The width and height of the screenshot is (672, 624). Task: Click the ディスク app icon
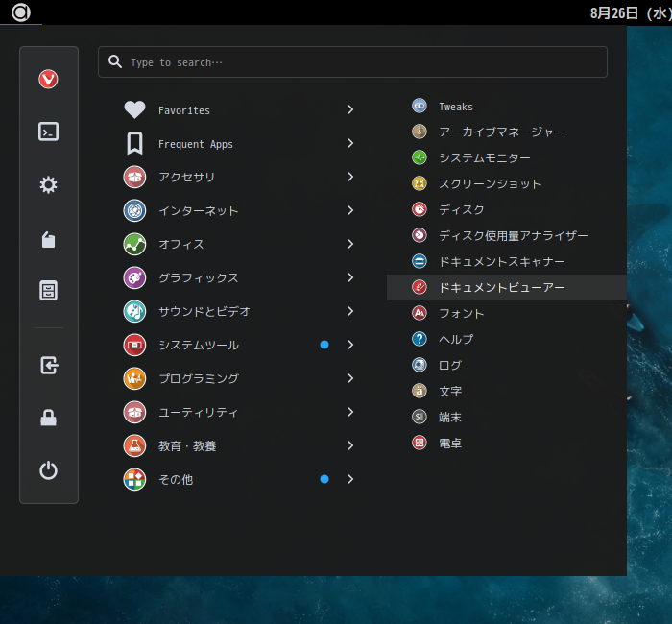pos(420,209)
